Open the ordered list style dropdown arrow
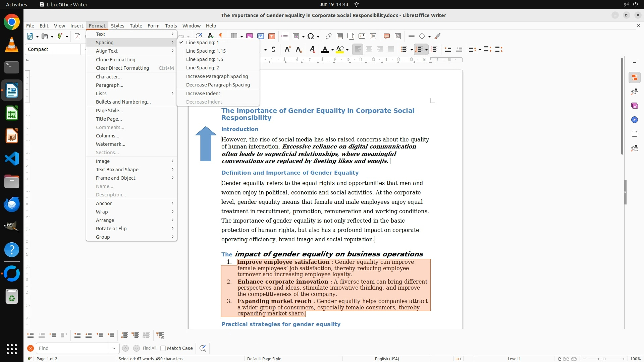The image size is (644, 362). click(426, 50)
